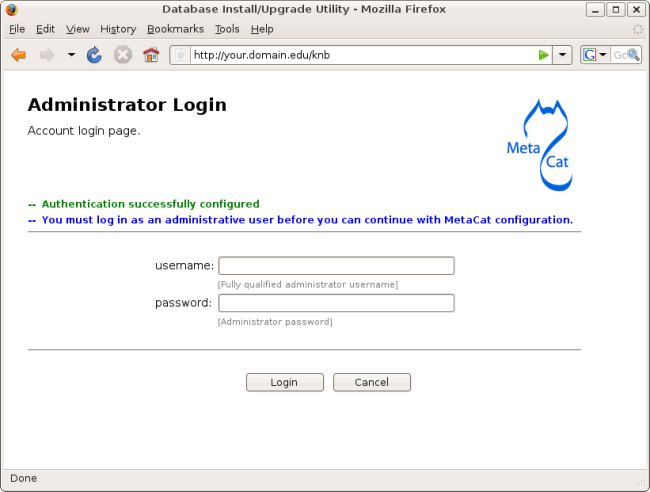This screenshot has width=650, height=492.
Task: Click the address bar showing your.domain.edu/knb
Action: click(x=360, y=55)
